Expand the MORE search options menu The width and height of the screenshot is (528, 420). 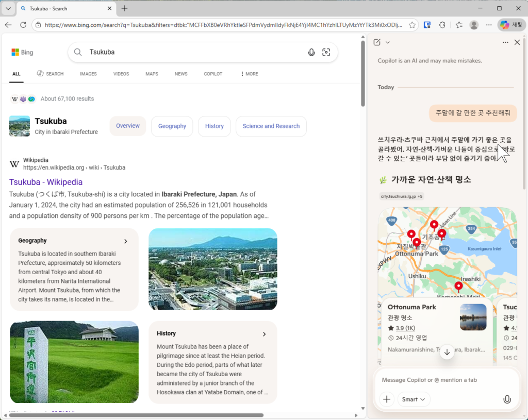pyautogui.click(x=249, y=74)
